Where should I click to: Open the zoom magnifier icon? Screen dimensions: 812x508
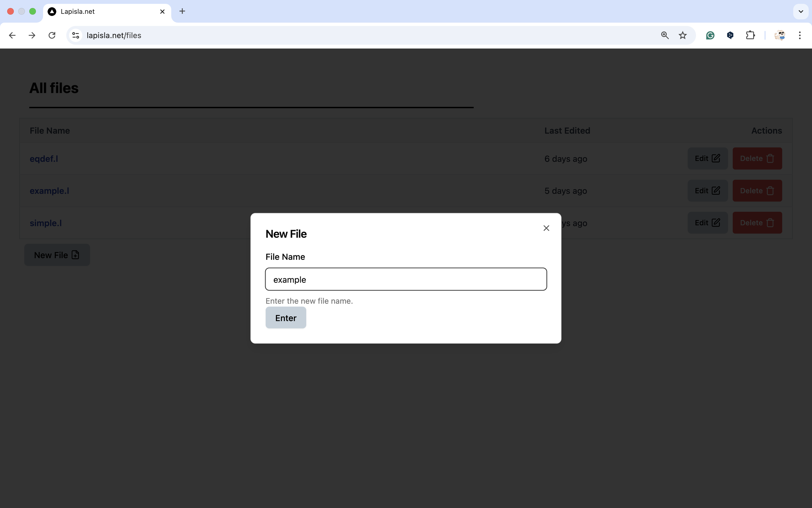coord(665,35)
